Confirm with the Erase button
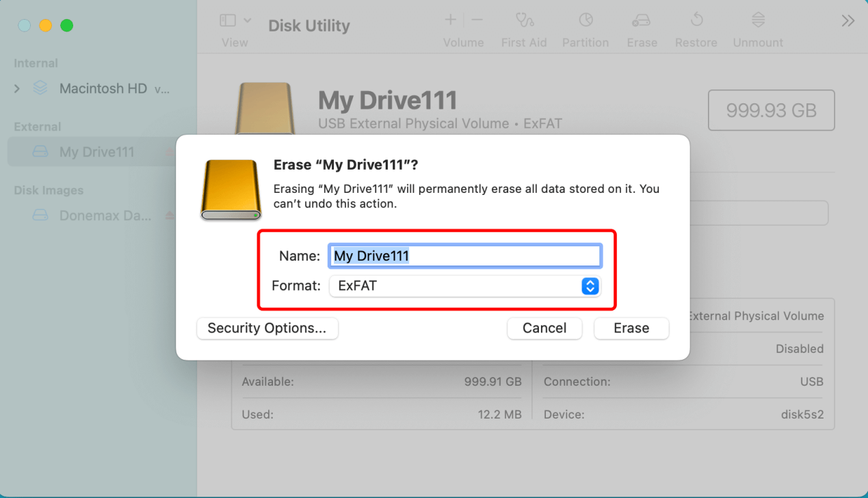This screenshot has height=498, width=868. click(631, 328)
